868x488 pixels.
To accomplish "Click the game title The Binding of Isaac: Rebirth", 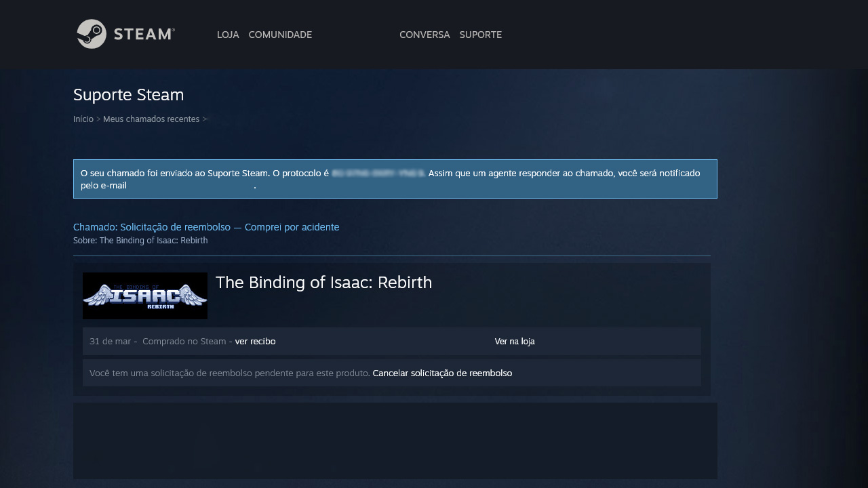I will (323, 283).
